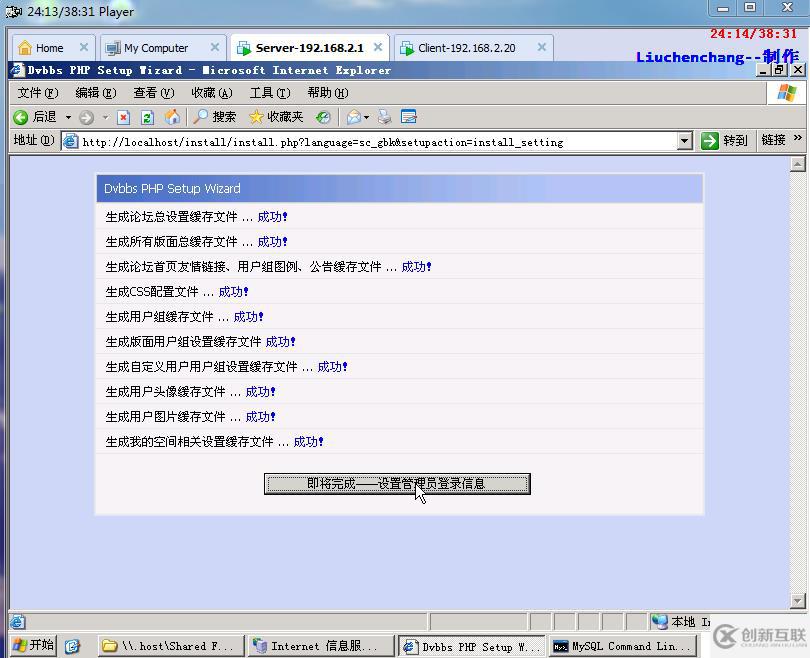Viewport: 810px width, 658px height.
Task: Click the Mail envelope icon
Action: point(353,118)
